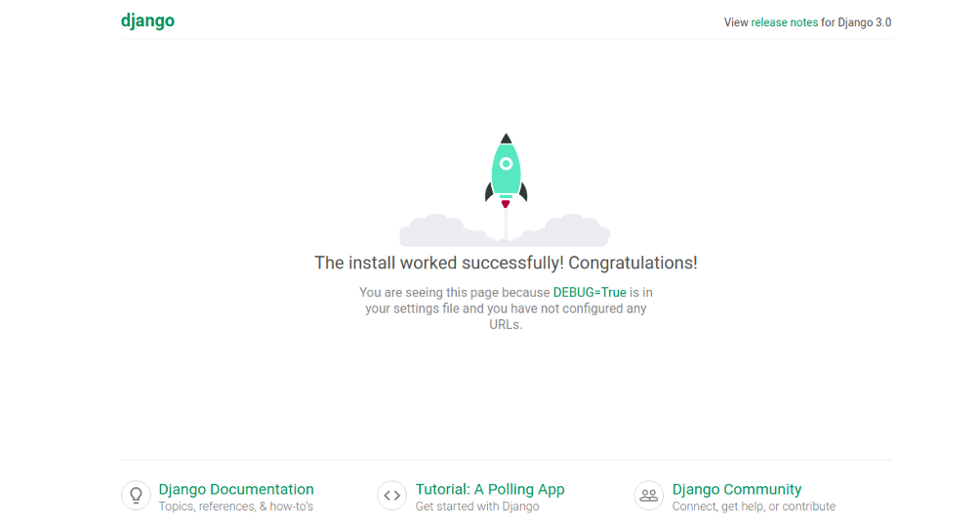Click the lightbulb documentation icon
This screenshot has width=980, height=528.
(136, 496)
